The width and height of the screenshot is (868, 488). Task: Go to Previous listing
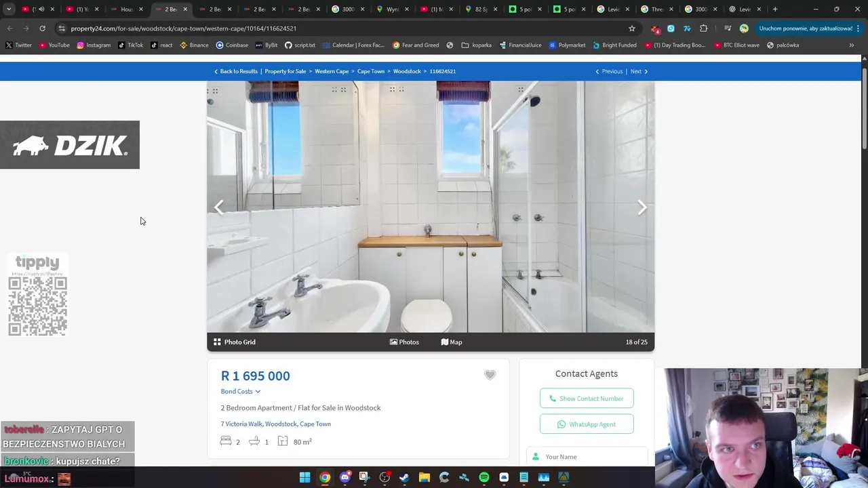click(609, 71)
